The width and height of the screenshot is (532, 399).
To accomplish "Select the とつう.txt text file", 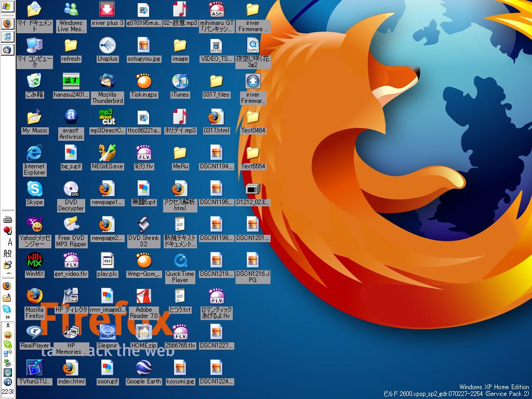I will click(180, 300).
